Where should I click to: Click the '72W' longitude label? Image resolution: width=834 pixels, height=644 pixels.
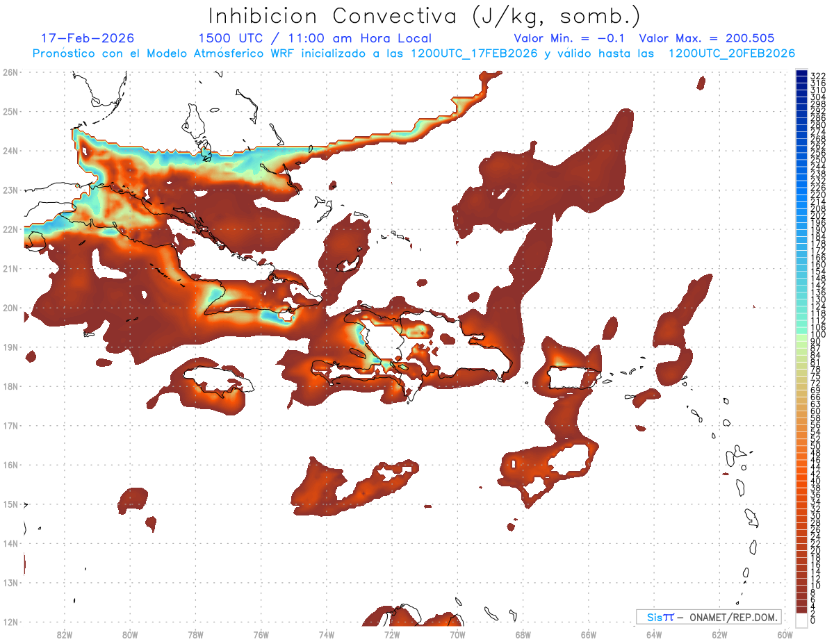[x=392, y=634]
